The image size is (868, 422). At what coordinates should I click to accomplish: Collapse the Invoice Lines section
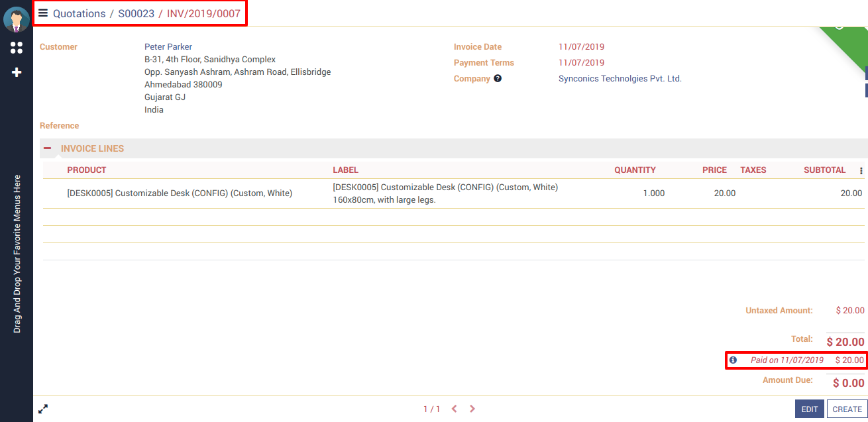click(47, 148)
